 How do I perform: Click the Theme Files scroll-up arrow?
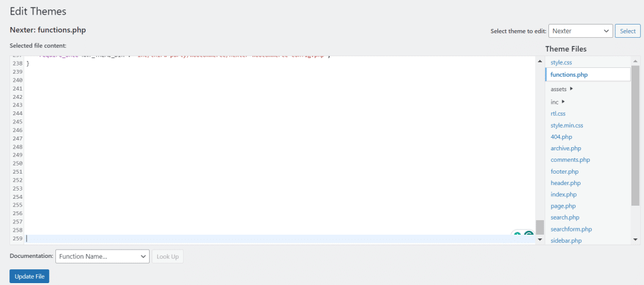point(635,61)
